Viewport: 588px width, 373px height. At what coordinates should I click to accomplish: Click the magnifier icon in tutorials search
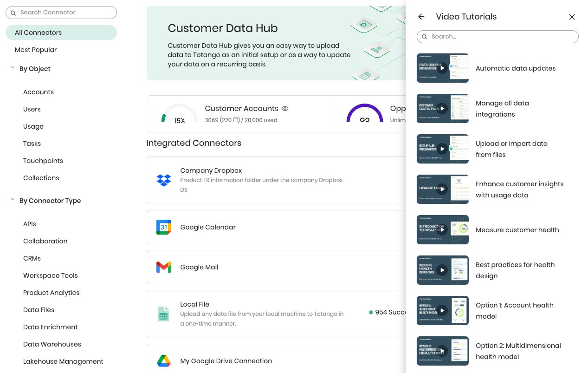(425, 37)
